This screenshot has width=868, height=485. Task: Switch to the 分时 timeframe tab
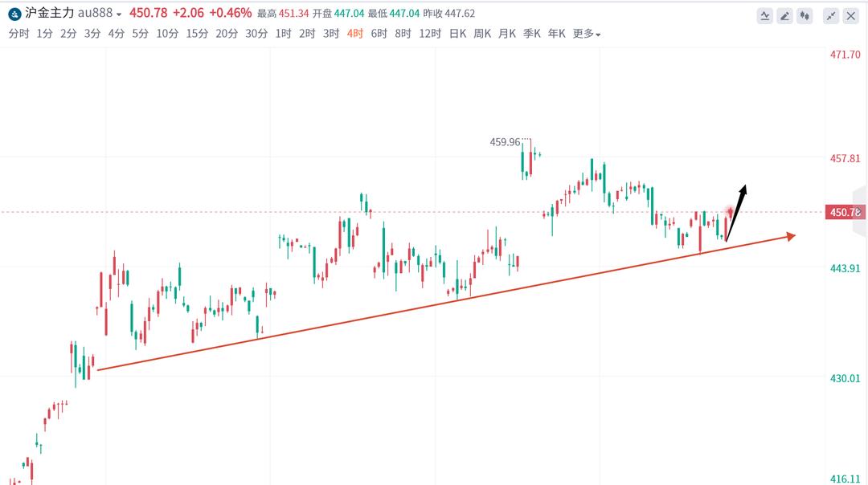coord(18,34)
